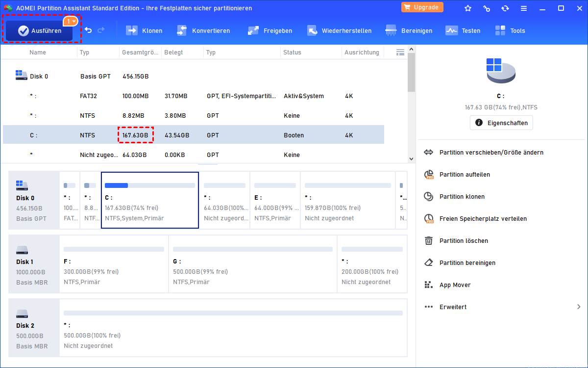Open the Konvertieren toolbar menu
The image size is (588, 368).
tap(203, 30)
